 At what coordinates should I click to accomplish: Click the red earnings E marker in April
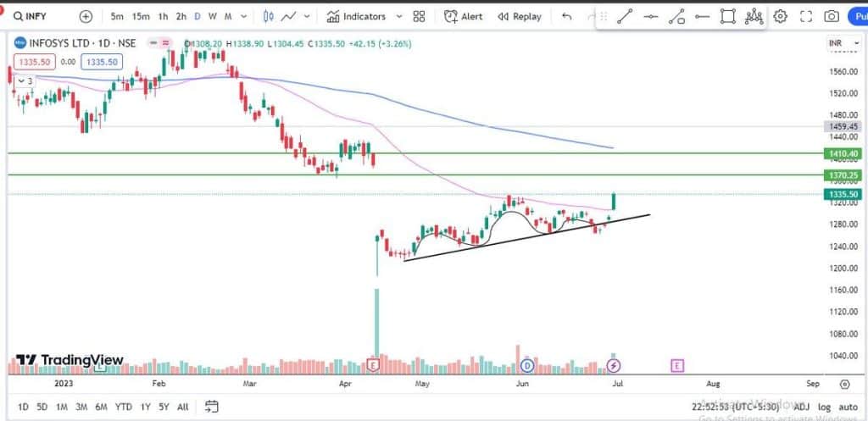click(374, 365)
